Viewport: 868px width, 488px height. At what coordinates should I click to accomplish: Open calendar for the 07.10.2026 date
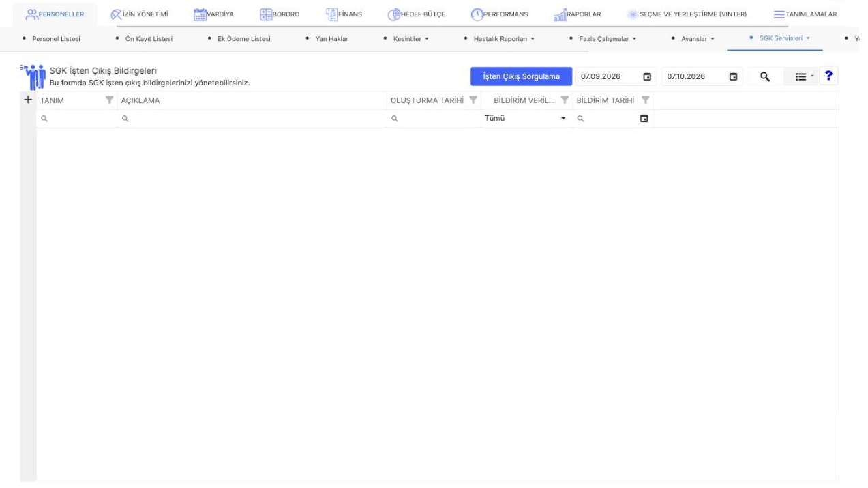pyautogui.click(x=734, y=76)
